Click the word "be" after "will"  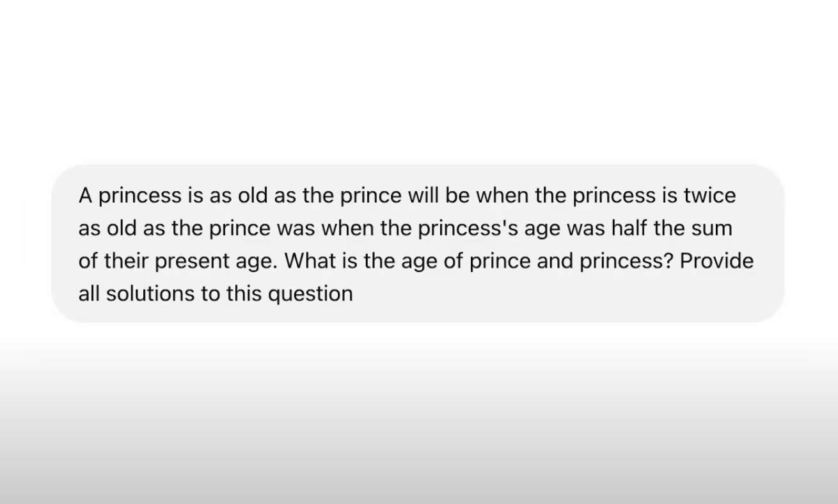(x=457, y=195)
